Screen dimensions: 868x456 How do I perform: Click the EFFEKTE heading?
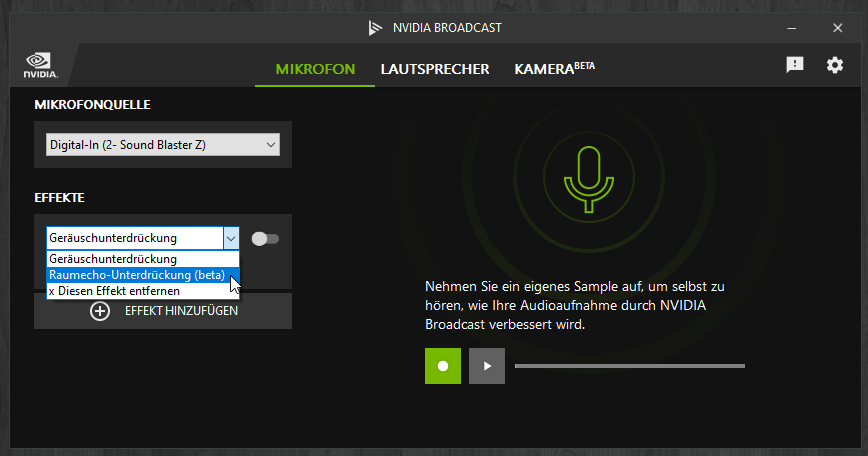tap(59, 198)
